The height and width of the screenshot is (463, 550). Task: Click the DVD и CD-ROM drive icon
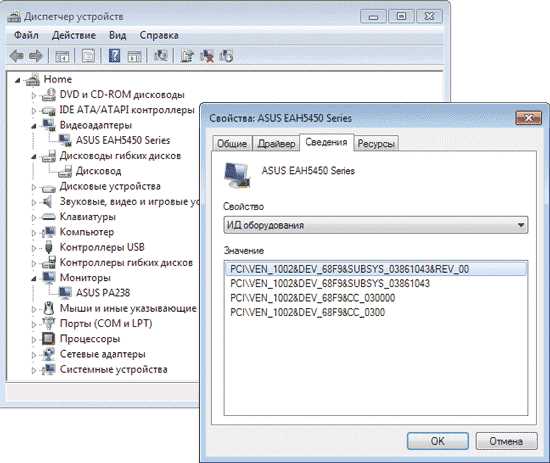click(x=49, y=95)
